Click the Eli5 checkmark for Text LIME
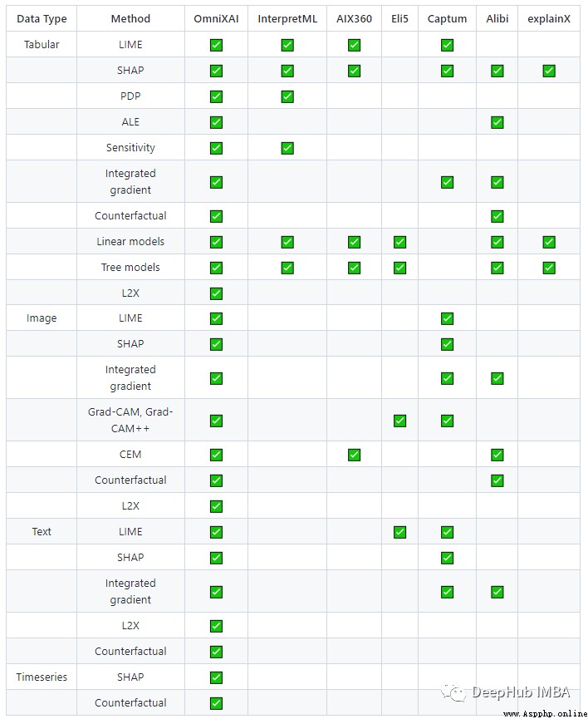 click(399, 532)
